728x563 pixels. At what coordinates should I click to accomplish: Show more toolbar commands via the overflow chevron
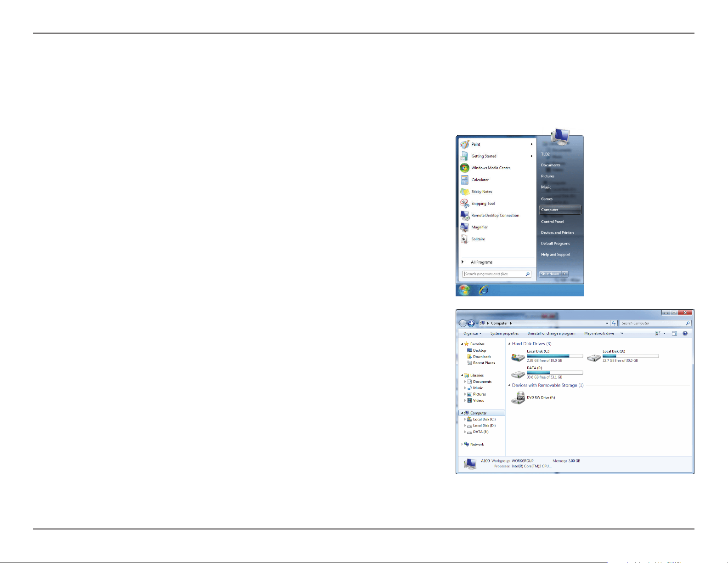click(x=622, y=334)
